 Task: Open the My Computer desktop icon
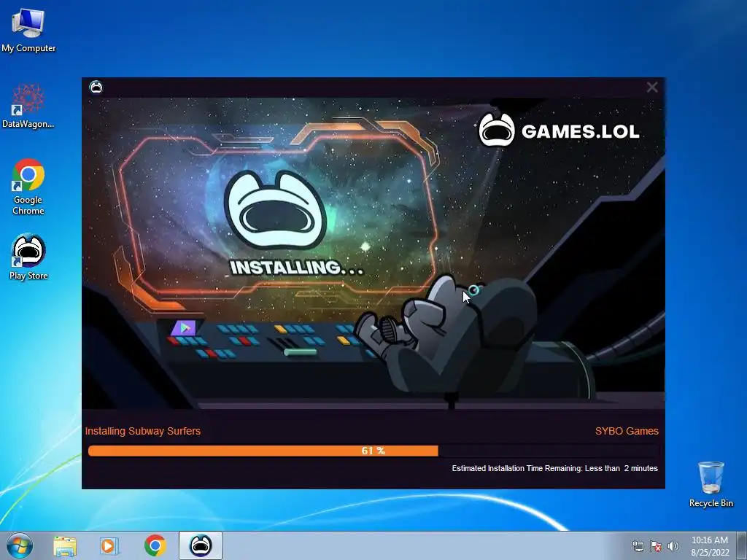click(x=28, y=29)
